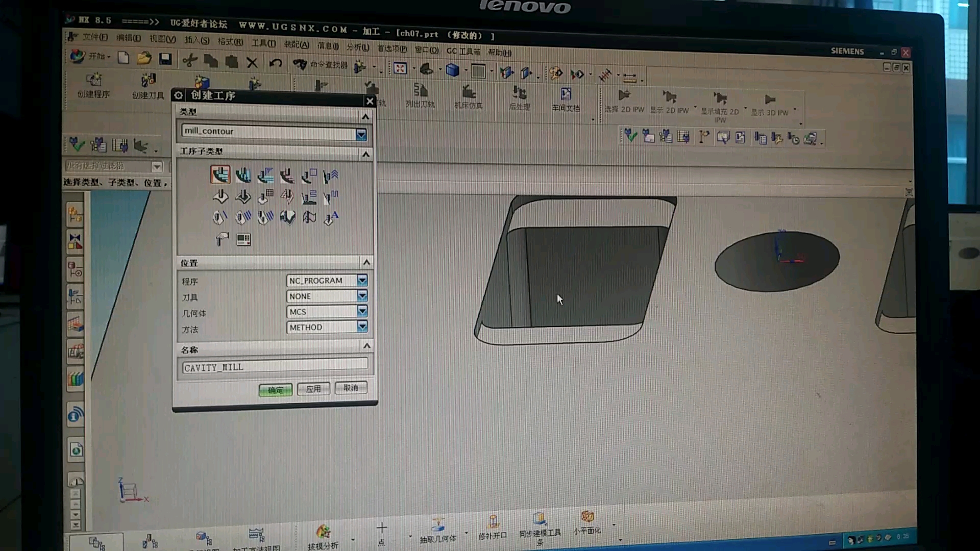Click the 车间文档 (Shop Documentation) icon
This screenshot has height=551, width=980.
tap(566, 99)
